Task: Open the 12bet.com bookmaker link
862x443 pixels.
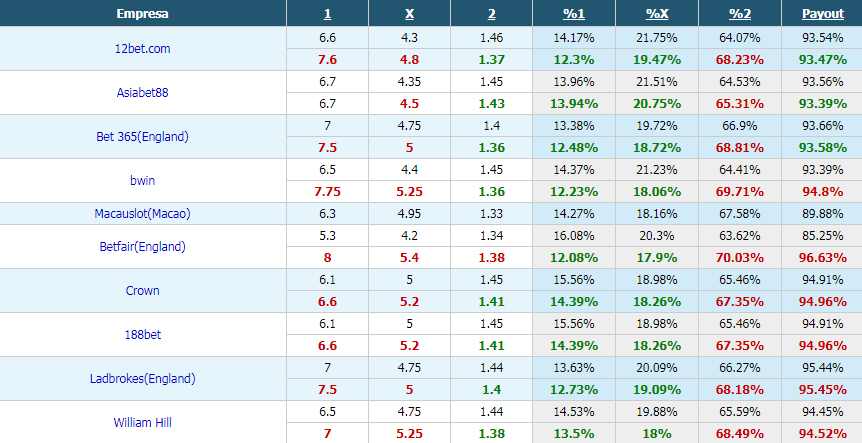Action: tap(142, 48)
